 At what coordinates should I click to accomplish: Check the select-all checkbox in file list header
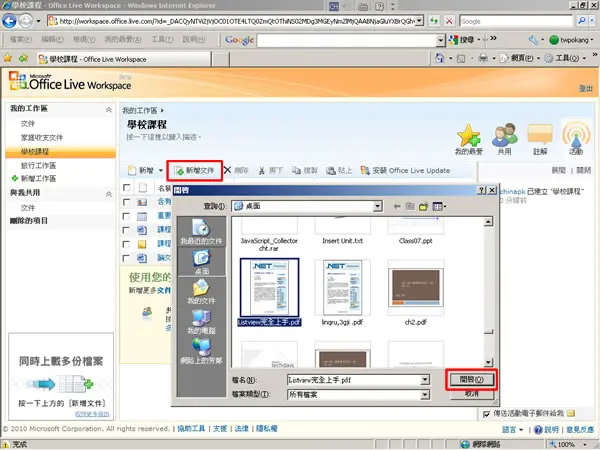click(127, 188)
